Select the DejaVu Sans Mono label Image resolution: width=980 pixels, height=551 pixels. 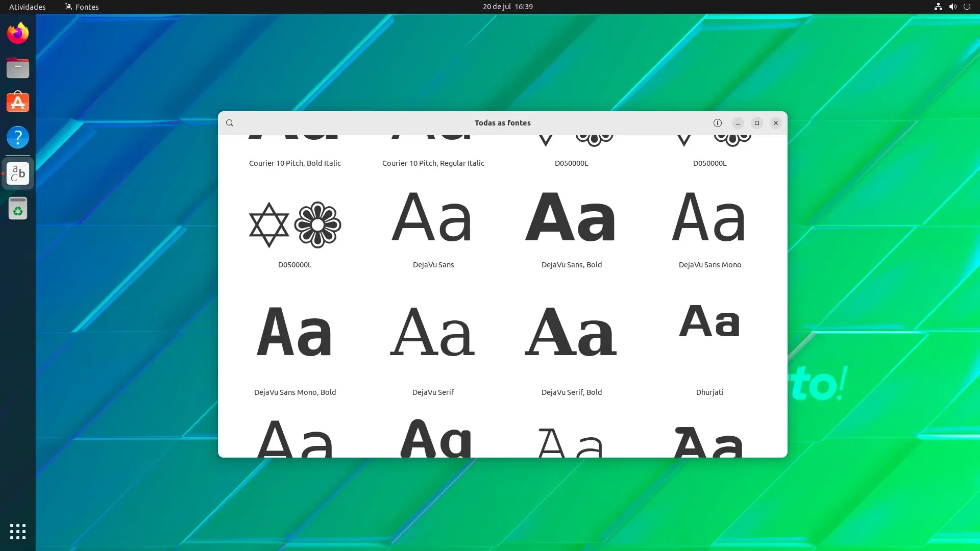tap(709, 265)
